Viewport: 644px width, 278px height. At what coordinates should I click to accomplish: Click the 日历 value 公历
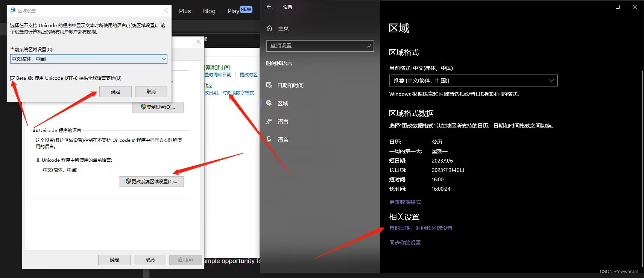tap(437, 142)
